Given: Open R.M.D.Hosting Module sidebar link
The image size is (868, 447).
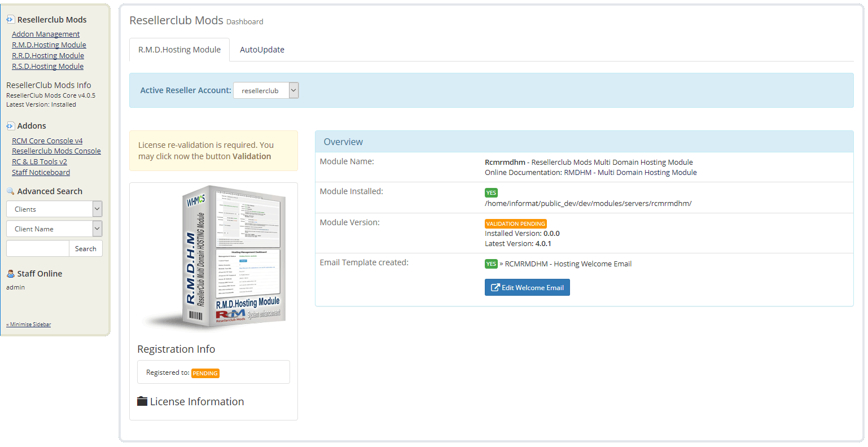Looking at the screenshot, I should pos(49,45).
